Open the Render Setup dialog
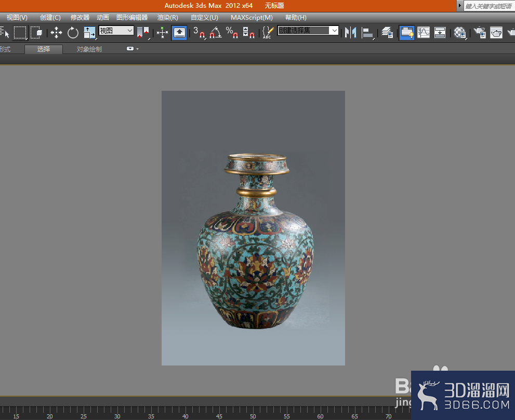Image resolution: width=515 pixels, height=420 pixels. (x=480, y=33)
